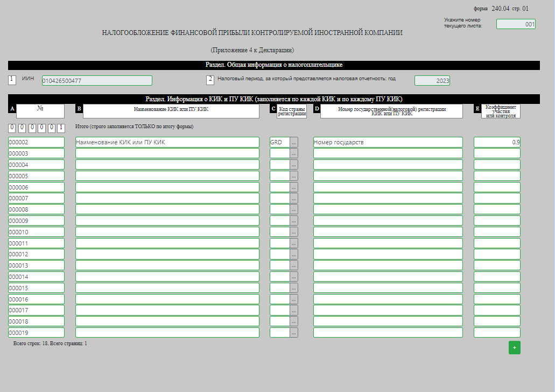555x392 pixels.
Task: Click the green plus add-page button
Action: 514,348
